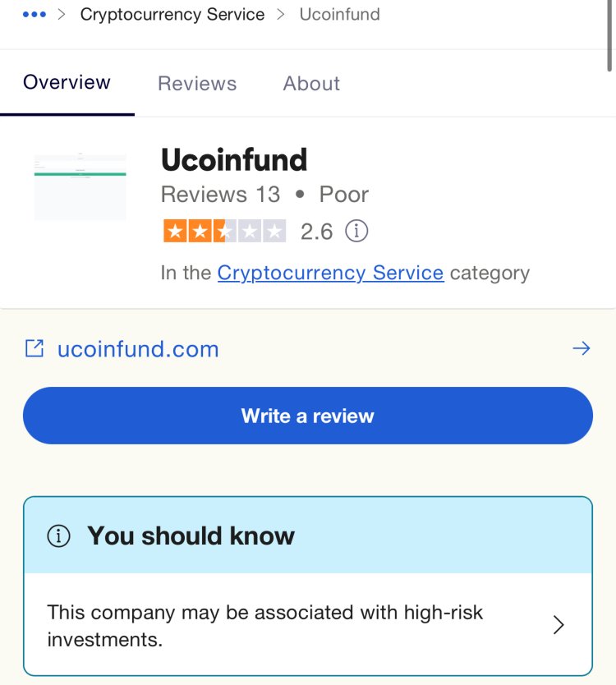The image size is (616, 685).
Task: Open Cryptocurrency Service breadcrumb link
Action: pyautogui.click(x=172, y=15)
